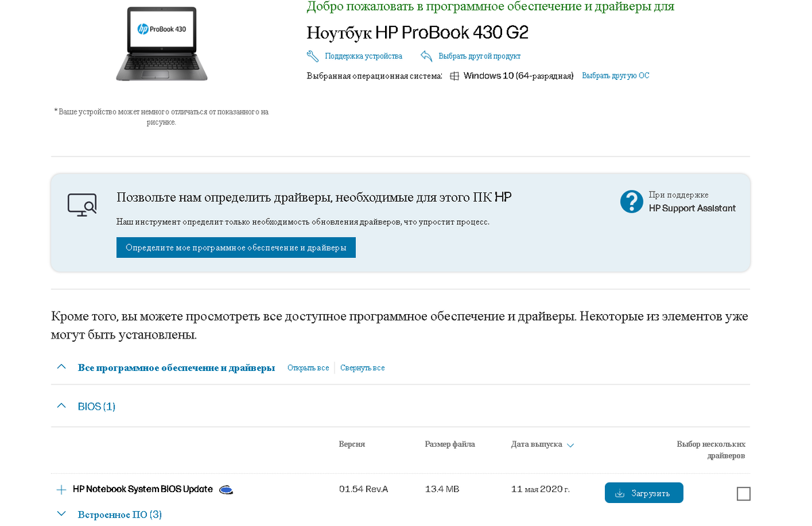Expand the "Встроенное ПО (3)" section chevron
Screen dimensions: 812x526
click(62, 514)
